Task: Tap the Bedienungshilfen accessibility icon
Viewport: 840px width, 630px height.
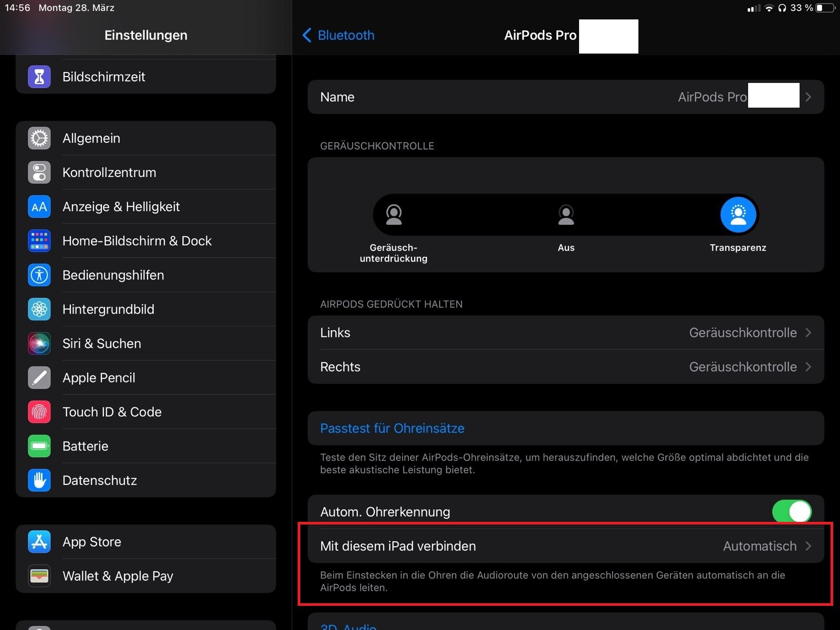Action: pos(39,275)
